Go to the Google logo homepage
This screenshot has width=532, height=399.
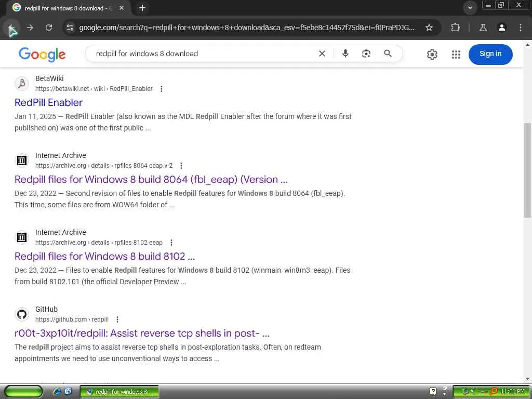pos(42,54)
